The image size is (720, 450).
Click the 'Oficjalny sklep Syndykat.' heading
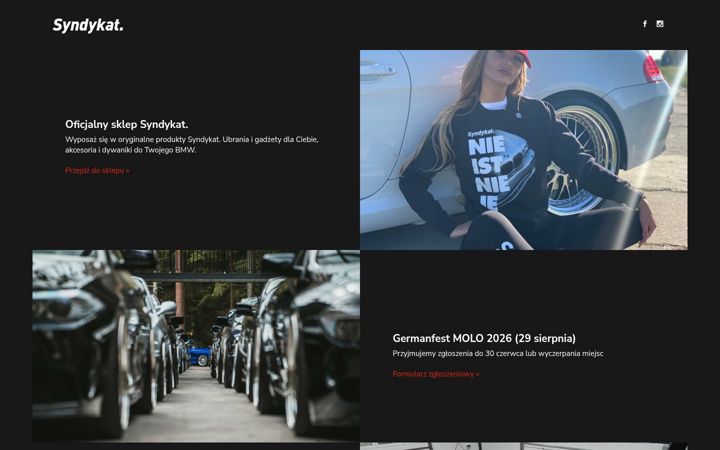tap(126, 124)
